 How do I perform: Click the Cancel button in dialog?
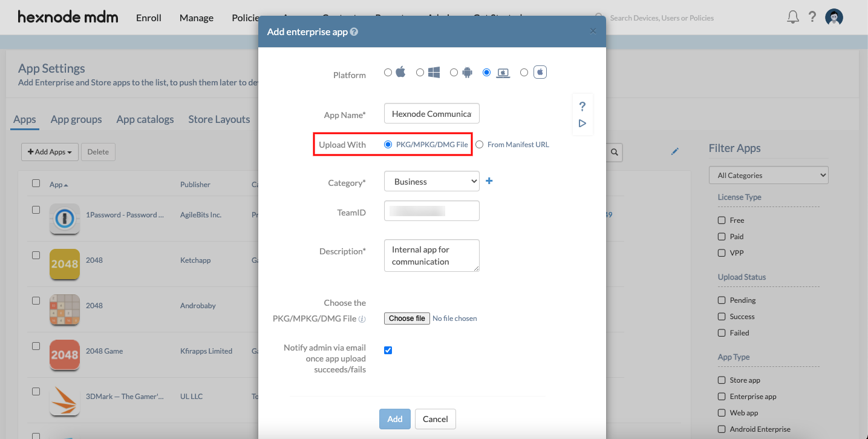[x=436, y=419]
